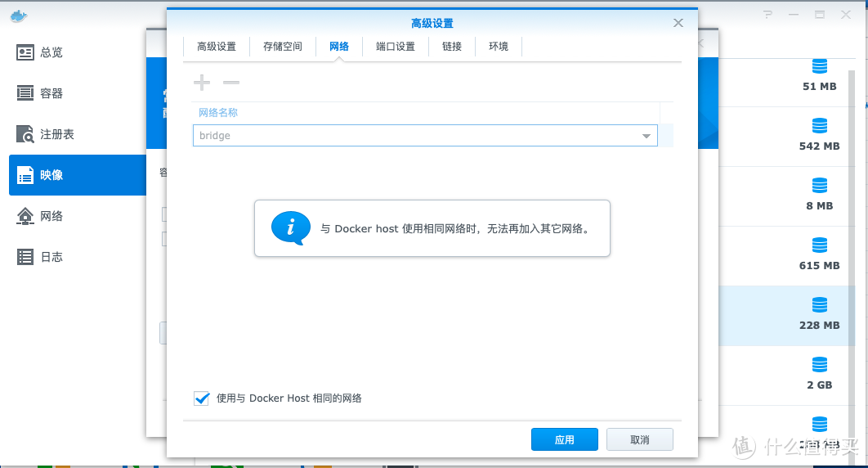Click the Docker whale logo
The height and width of the screenshot is (468, 868).
point(18,16)
